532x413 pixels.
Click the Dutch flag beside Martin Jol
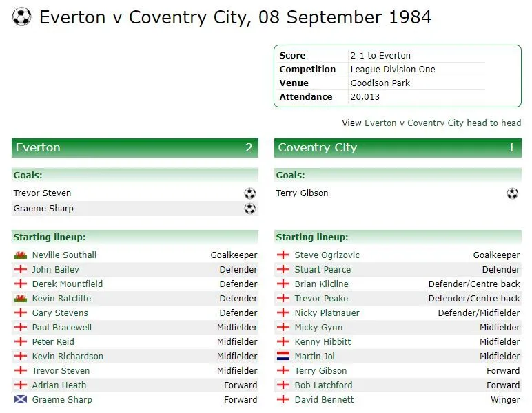[x=283, y=356]
